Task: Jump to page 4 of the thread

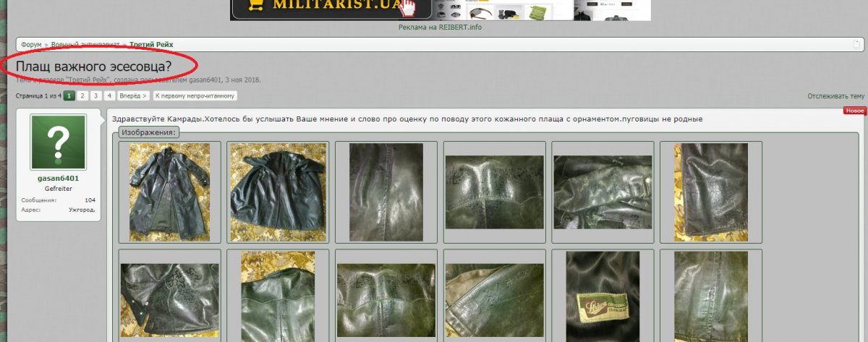Action: click(x=109, y=95)
